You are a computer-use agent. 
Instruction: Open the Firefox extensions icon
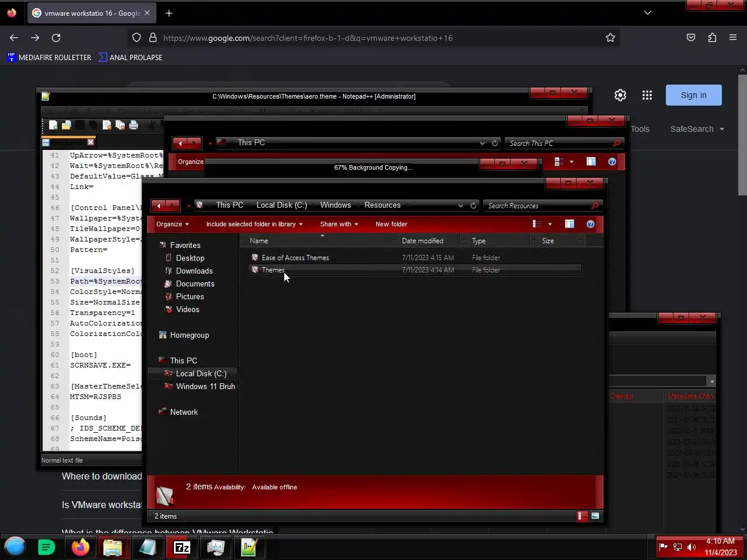pyautogui.click(x=712, y=38)
